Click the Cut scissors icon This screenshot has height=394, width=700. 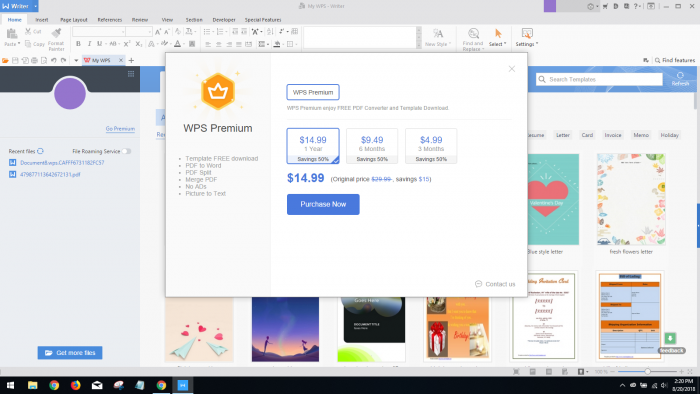point(28,31)
